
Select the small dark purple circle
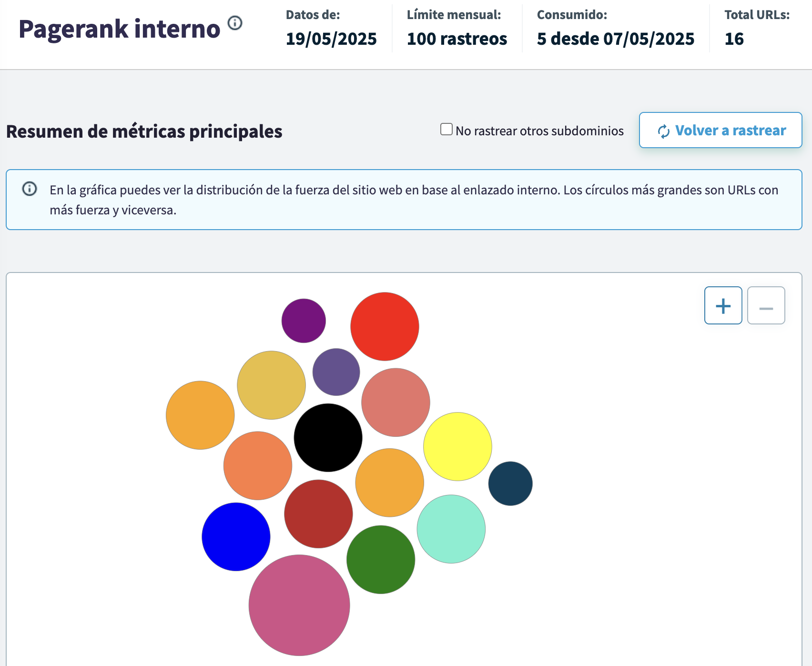pos(304,321)
